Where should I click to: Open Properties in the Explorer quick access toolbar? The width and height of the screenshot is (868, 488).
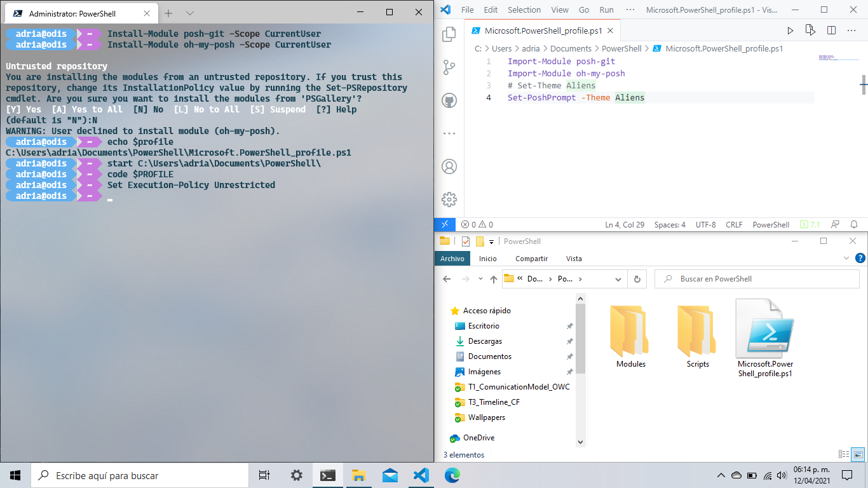[466, 241]
